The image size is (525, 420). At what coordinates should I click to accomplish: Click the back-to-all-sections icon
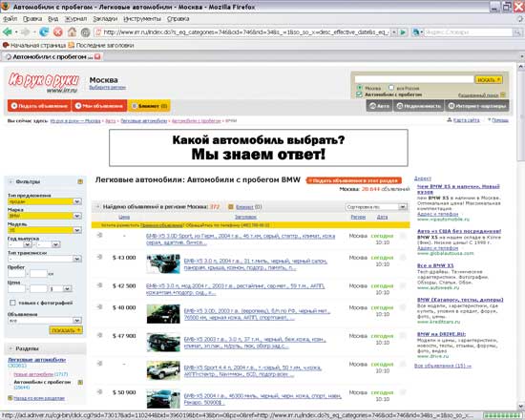click(10, 398)
